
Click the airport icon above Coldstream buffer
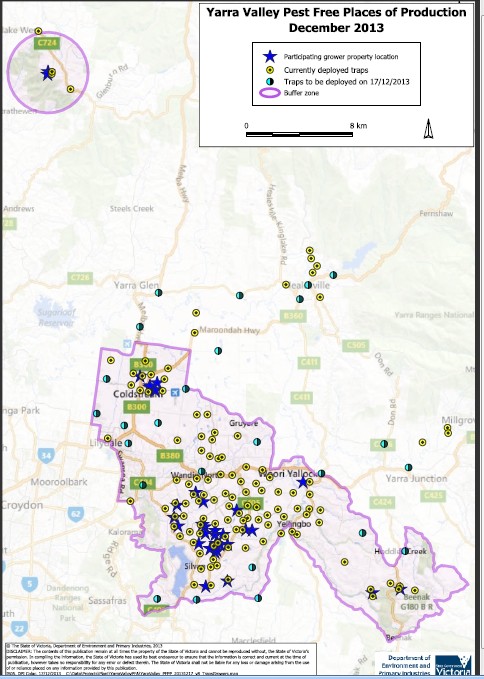pyautogui.click(x=127, y=344)
